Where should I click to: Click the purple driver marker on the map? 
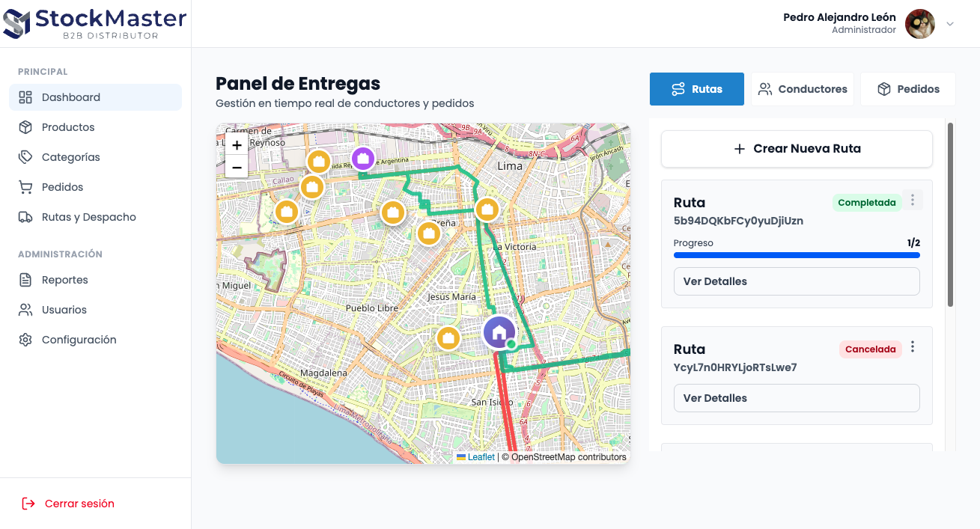pyautogui.click(x=363, y=159)
